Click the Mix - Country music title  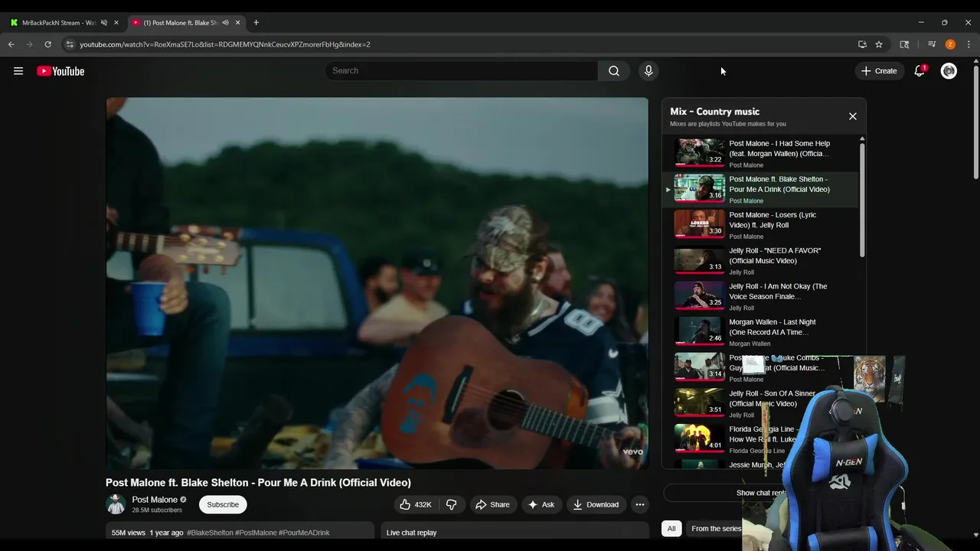[x=714, y=112]
